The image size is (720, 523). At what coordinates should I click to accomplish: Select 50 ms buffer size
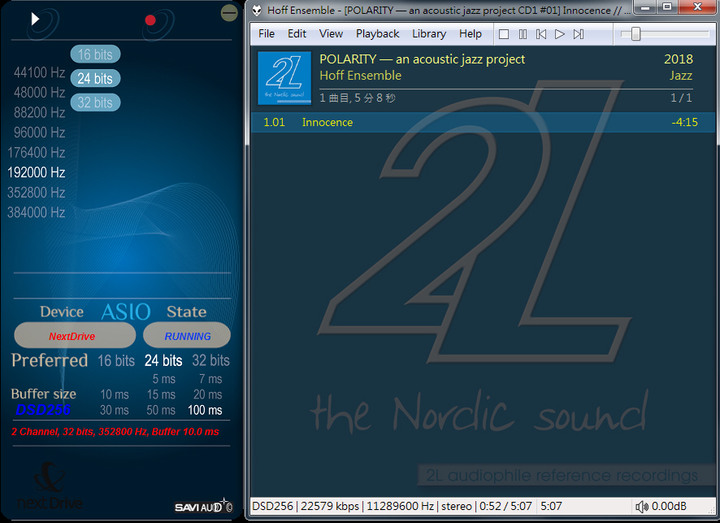(161, 411)
